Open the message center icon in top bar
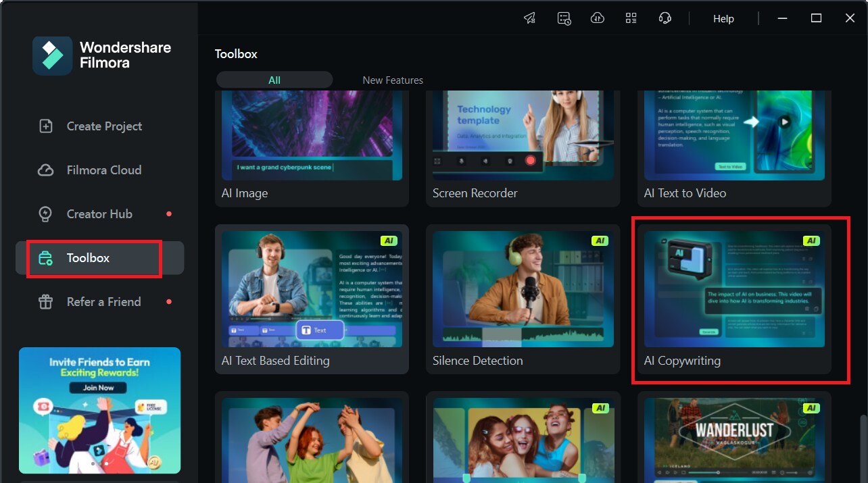 pos(564,18)
